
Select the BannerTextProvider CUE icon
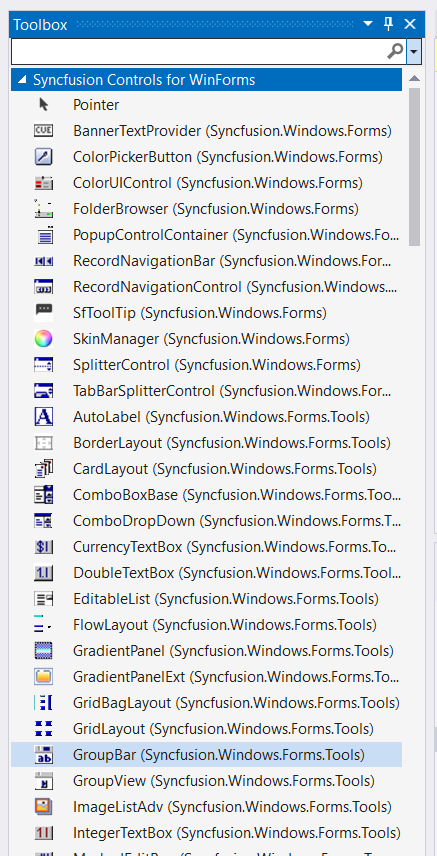(x=43, y=130)
